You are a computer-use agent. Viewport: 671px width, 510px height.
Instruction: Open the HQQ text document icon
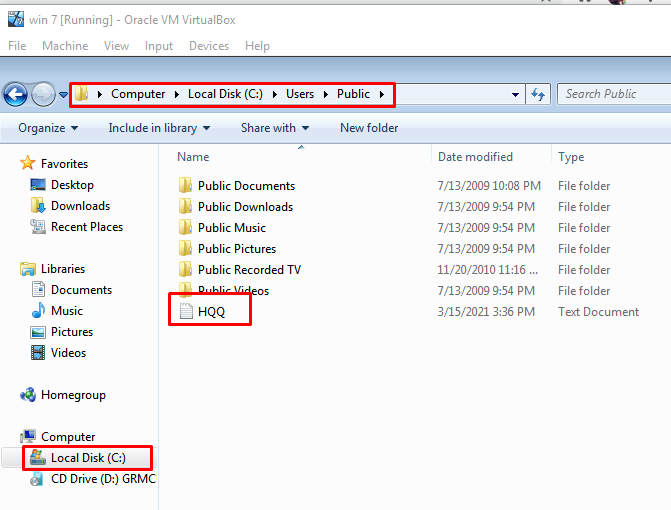184,312
